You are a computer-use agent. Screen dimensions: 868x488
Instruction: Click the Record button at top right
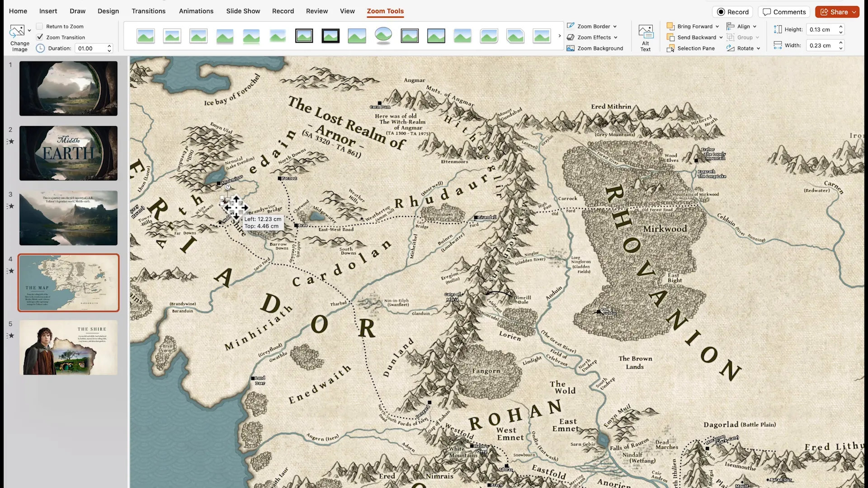coord(733,12)
